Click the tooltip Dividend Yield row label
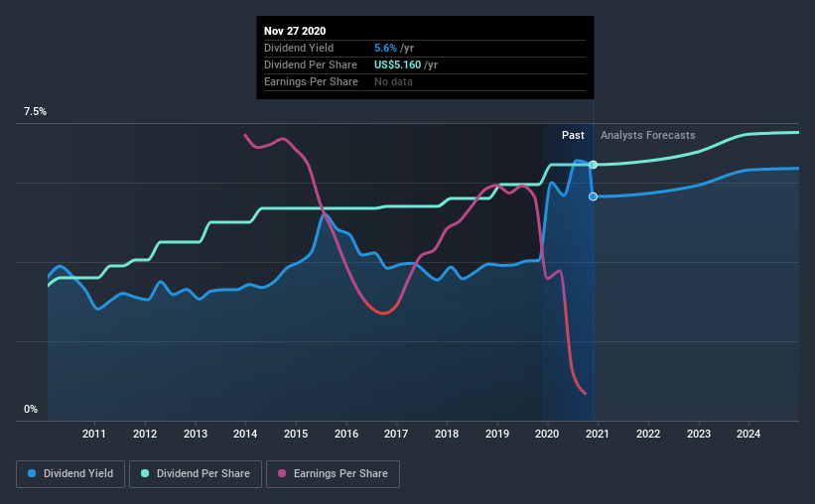The image size is (815, 504). (299, 48)
